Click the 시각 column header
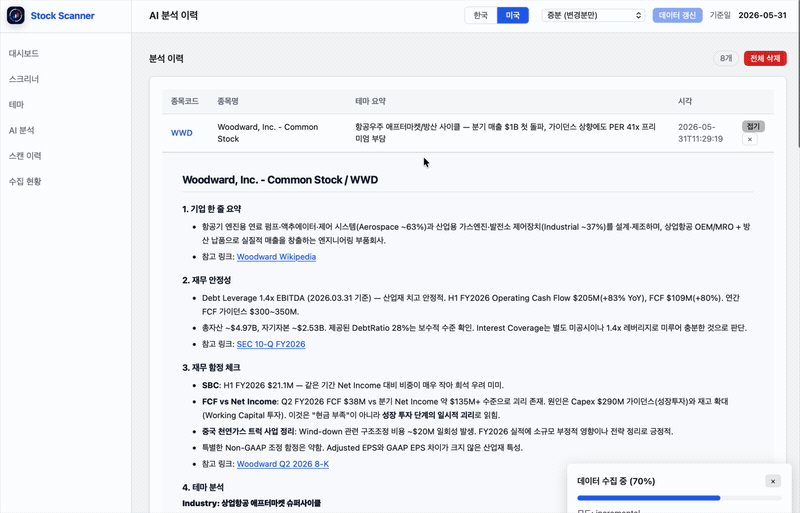The height and width of the screenshot is (513, 800). [685, 101]
